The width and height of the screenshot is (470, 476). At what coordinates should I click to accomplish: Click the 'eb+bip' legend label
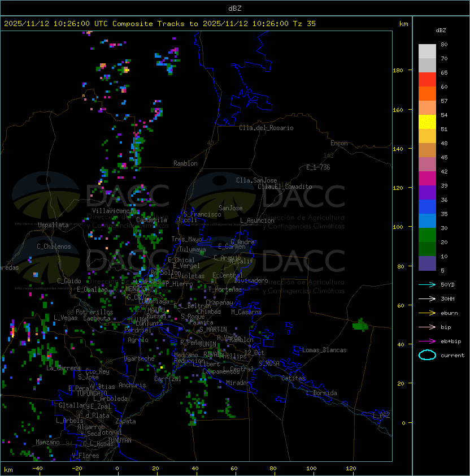[x=451, y=341]
